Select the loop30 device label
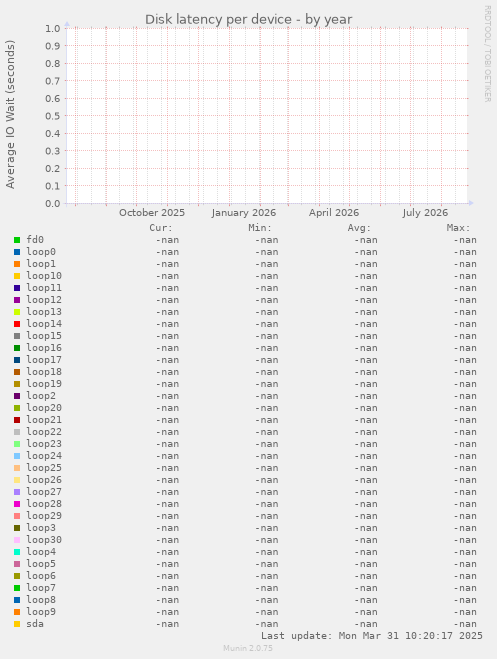 pos(44,540)
